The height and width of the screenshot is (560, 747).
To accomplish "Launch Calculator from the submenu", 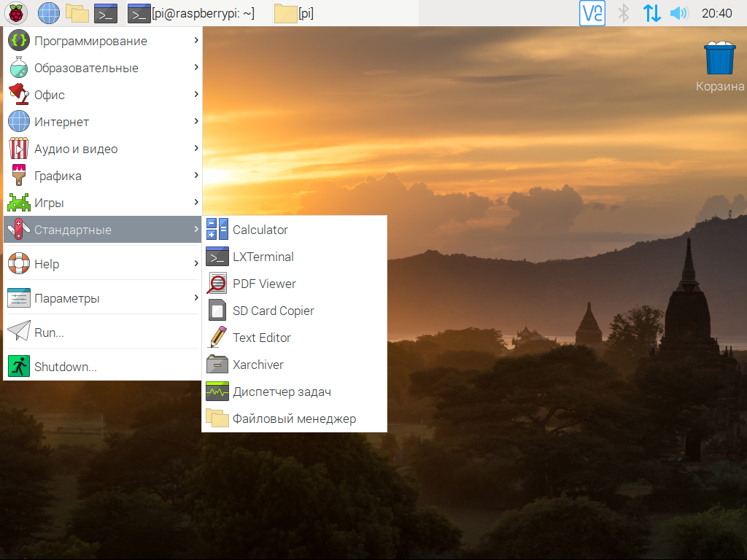I will 295,230.
